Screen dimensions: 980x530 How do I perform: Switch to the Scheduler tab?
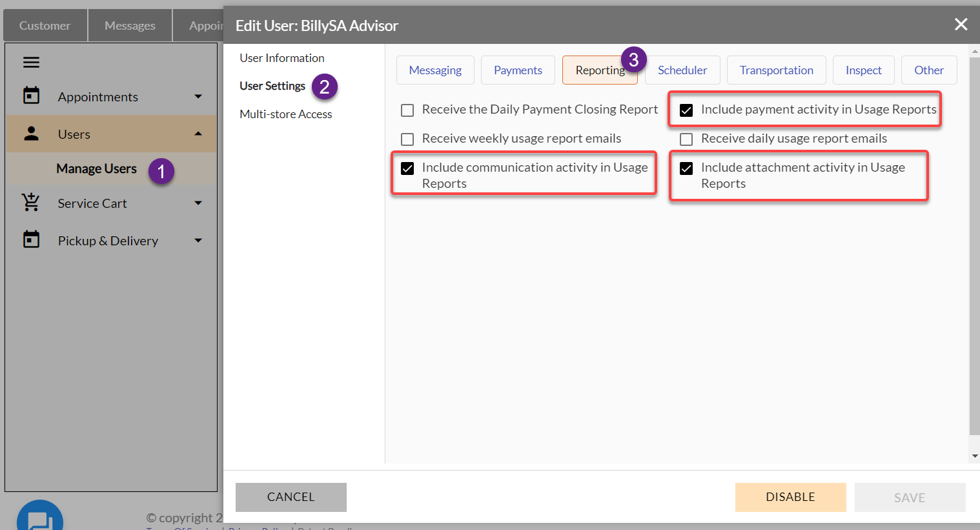click(682, 70)
